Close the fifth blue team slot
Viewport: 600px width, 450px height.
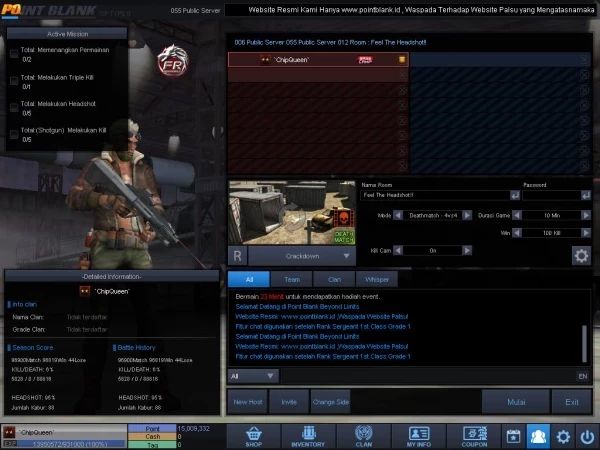click(x=584, y=121)
